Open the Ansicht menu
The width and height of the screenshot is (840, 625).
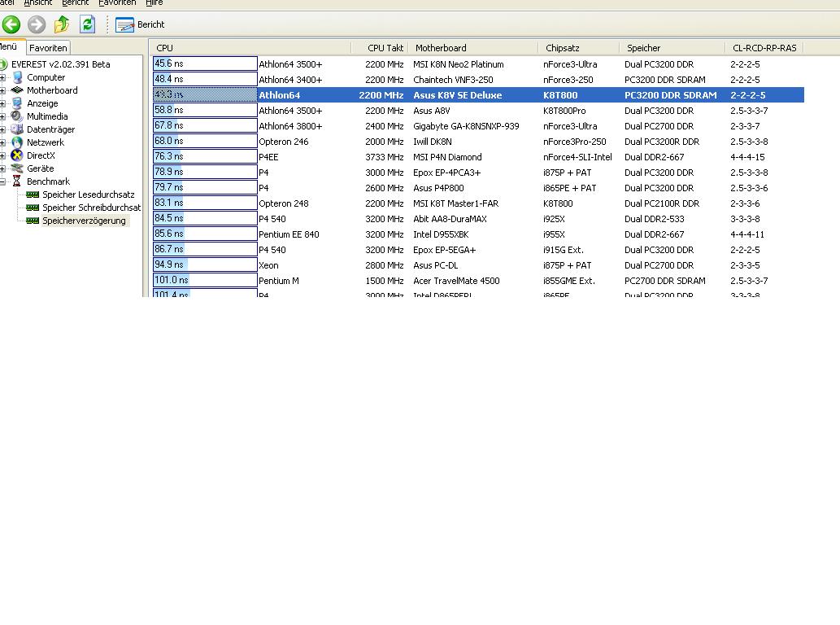coord(37,2)
